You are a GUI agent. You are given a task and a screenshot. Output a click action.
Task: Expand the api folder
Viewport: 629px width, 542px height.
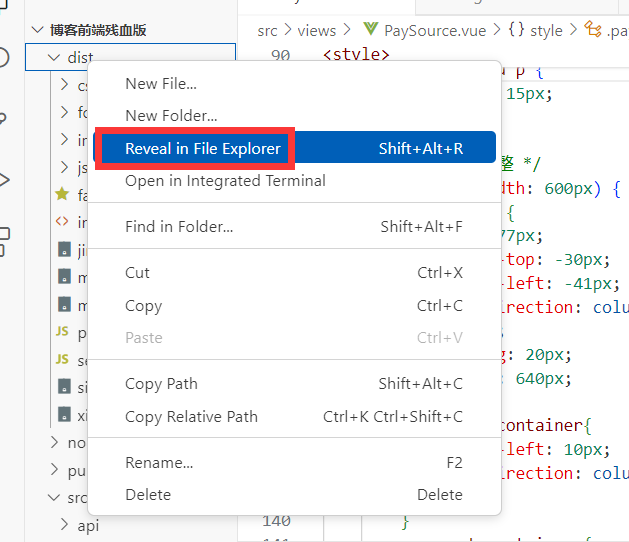click(64, 524)
